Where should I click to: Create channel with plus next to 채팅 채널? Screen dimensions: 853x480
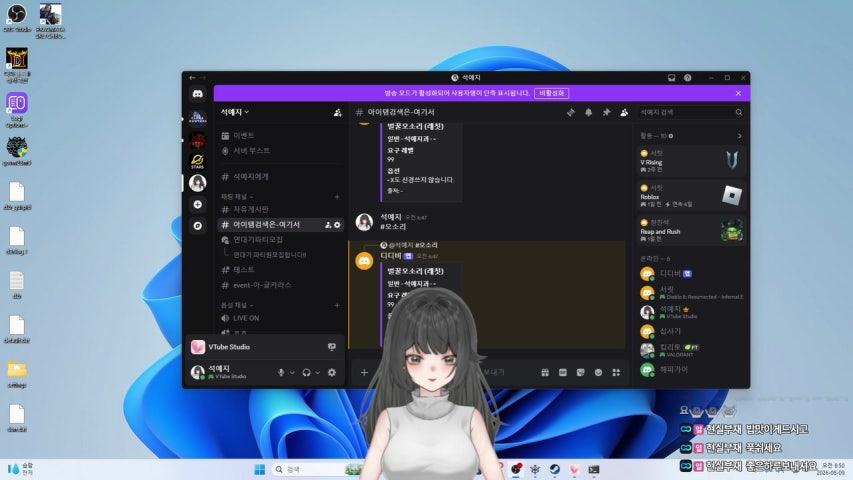click(337, 197)
